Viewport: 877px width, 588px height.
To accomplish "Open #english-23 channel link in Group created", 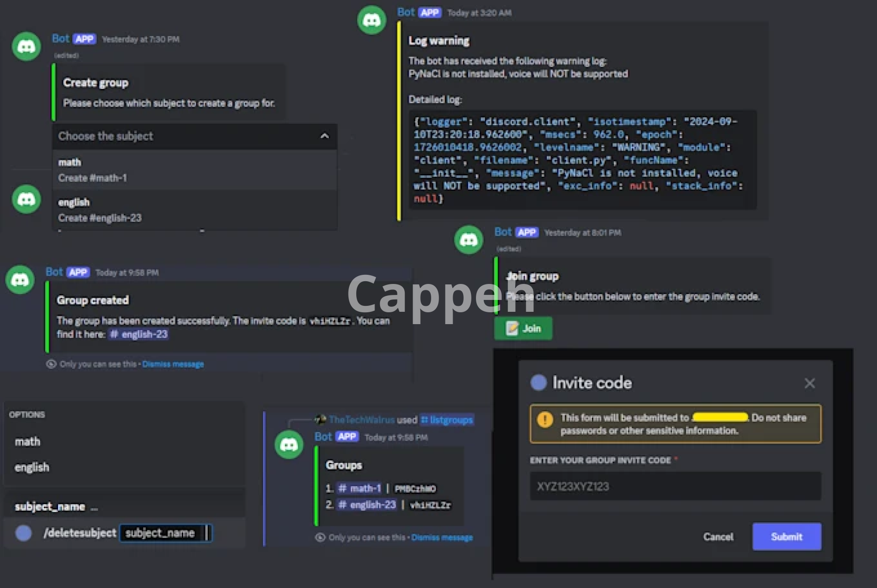I will [x=139, y=334].
